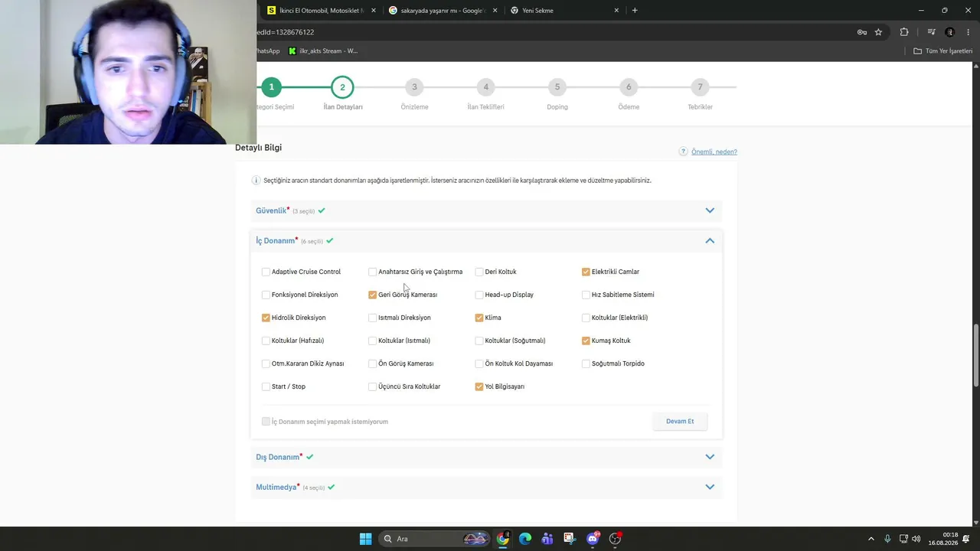The width and height of the screenshot is (980, 551).
Task: Open the Tüm Yer İşaretleri bookmarks folder
Action: pos(943,51)
